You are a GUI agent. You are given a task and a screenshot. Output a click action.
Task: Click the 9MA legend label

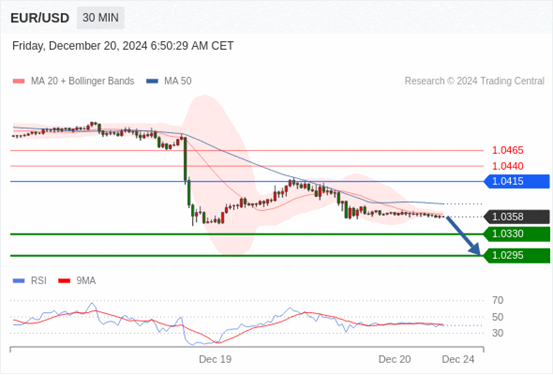[x=86, y=281]
